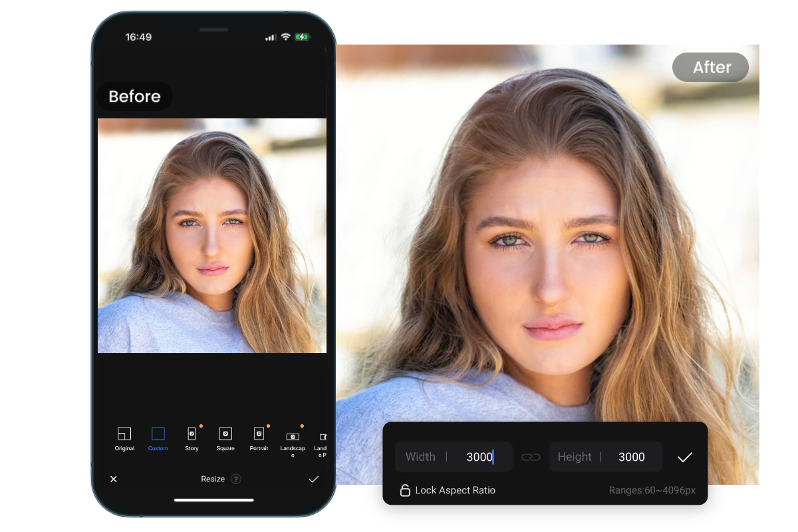Click the link icon between Width and Height
The height and width of the screenshot is (532, 798).
(x=531, y=457)
